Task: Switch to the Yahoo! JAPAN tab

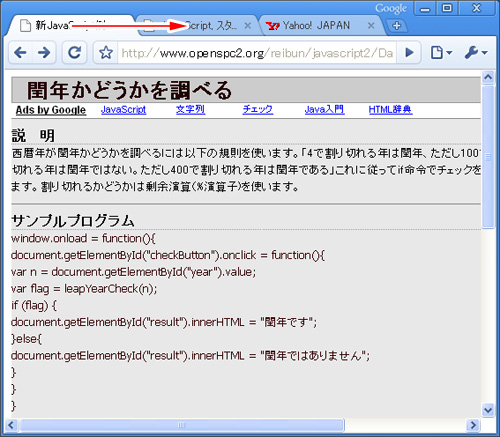Action: point(316,26)
